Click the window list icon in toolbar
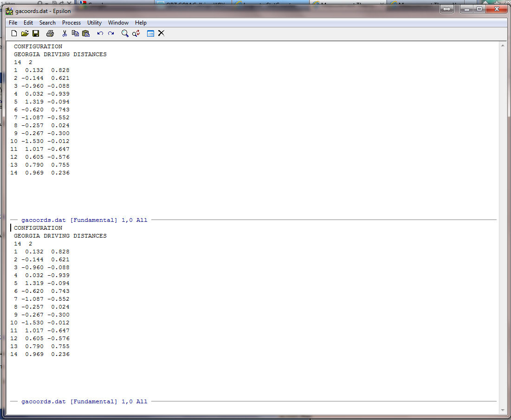The height and width of the screenshot is (420, 511). [150, 33]
